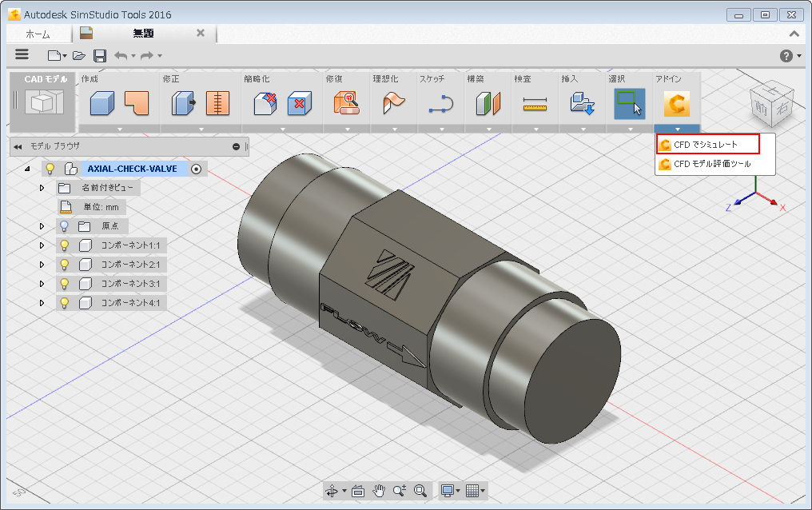Image resolution: width=812 pixels, height=510 pixels.
Task: Select the 単位: mm item
Action: [x=101, y=207]
